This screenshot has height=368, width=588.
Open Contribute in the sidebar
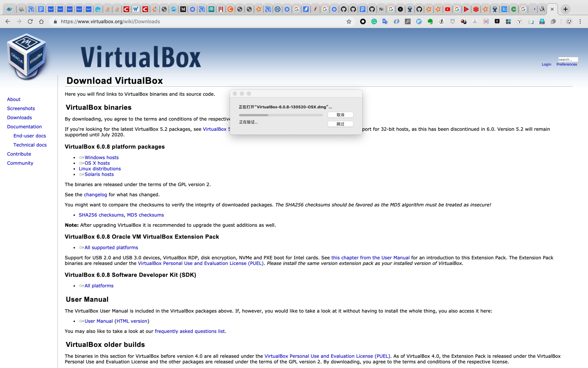pyautogui.click(x=19, y=154)
